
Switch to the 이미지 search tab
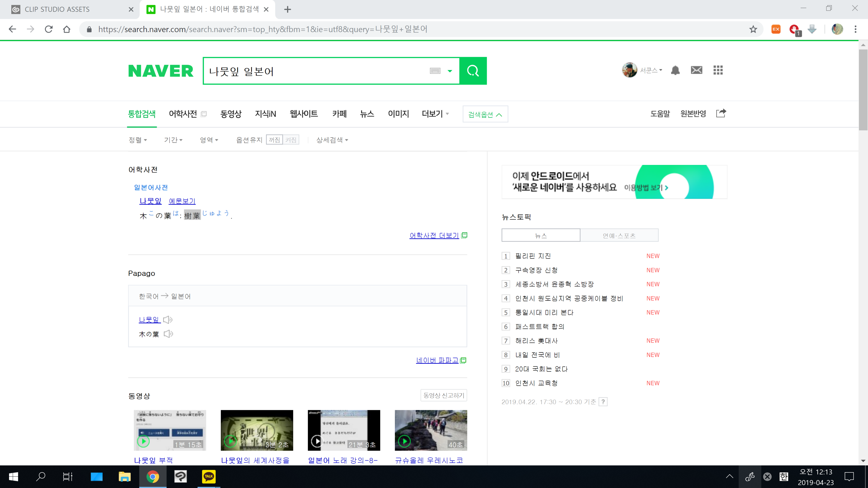pos(398,114)
